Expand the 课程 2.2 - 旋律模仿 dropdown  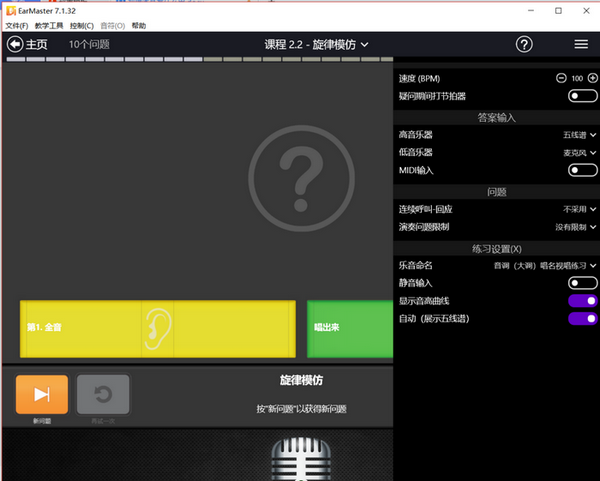tap(316, 44)
